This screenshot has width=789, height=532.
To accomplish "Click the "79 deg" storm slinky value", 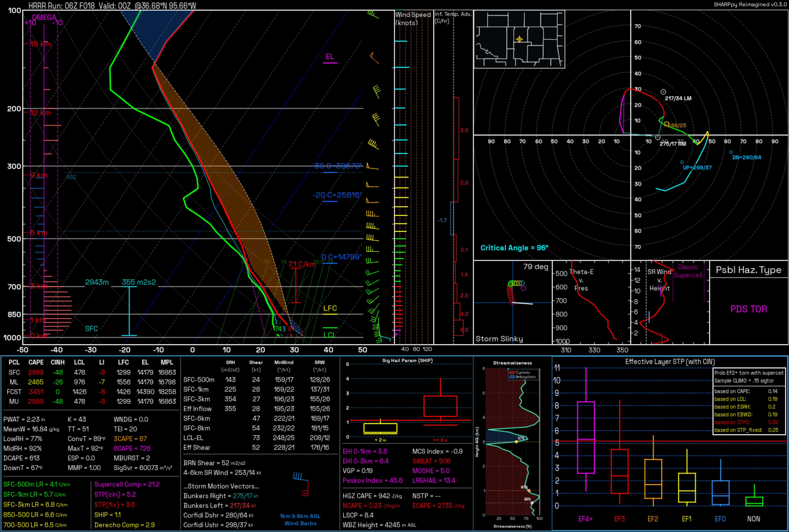I will point(536,267).
